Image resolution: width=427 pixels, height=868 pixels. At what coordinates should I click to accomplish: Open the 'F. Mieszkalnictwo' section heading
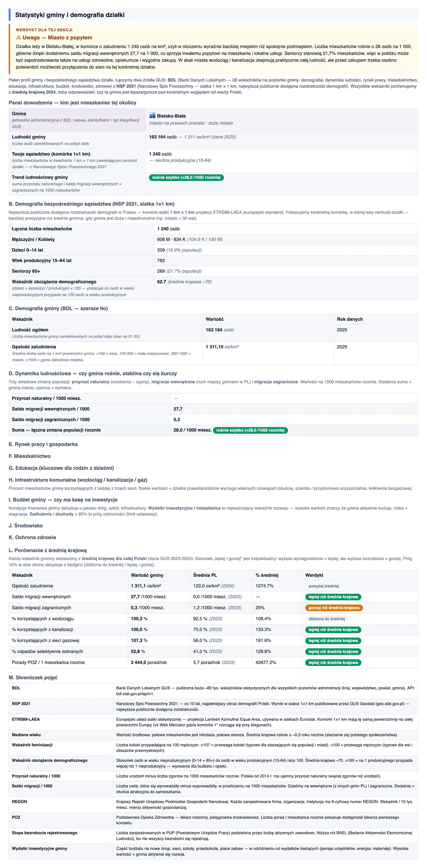click(30, 456)
